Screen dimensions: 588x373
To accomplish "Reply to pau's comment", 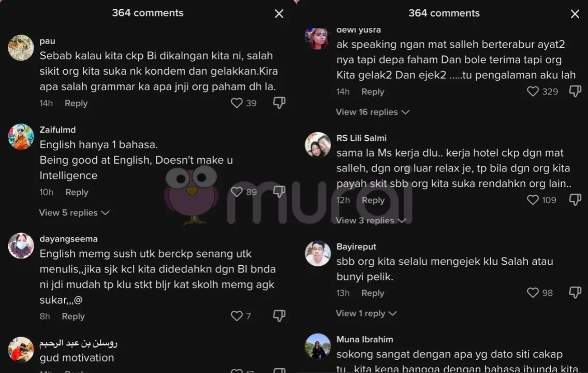I will (76, 103).
